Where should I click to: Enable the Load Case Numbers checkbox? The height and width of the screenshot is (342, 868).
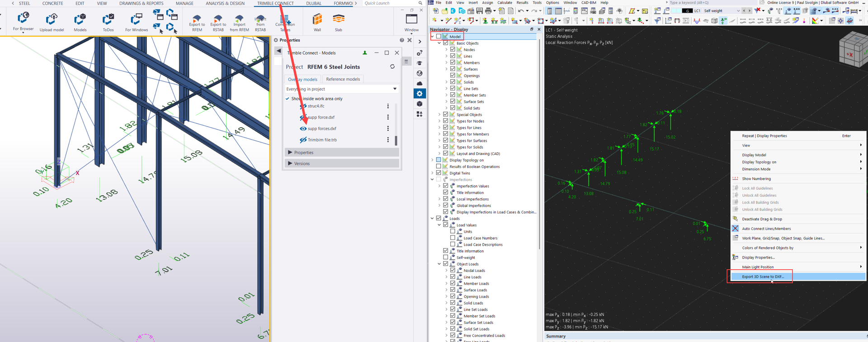(x=453, y=238)
